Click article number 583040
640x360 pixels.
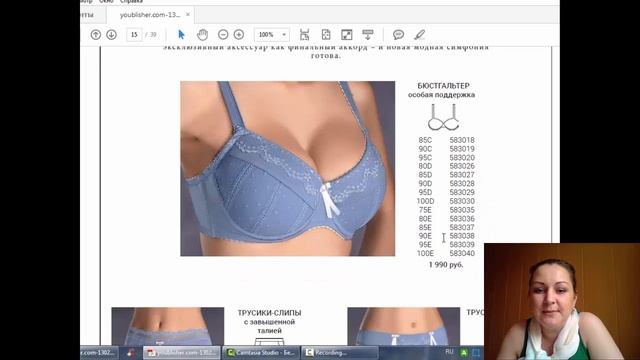pos(462,253)
